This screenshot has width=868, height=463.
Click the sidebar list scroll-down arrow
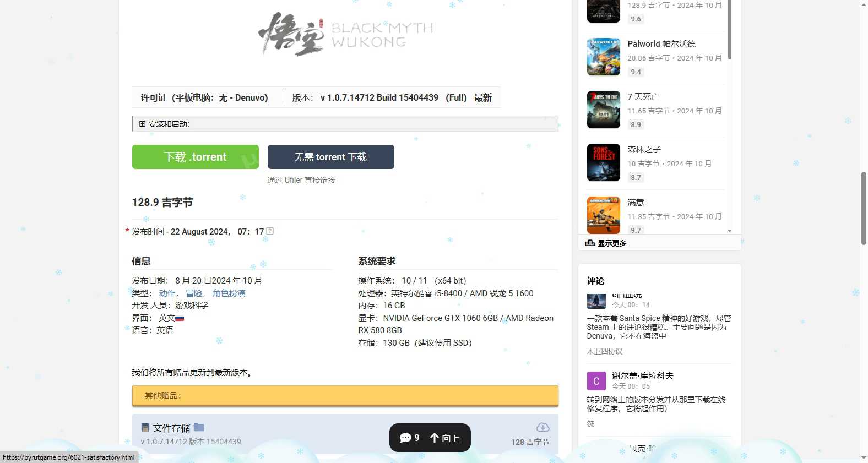tap(730, 231)
